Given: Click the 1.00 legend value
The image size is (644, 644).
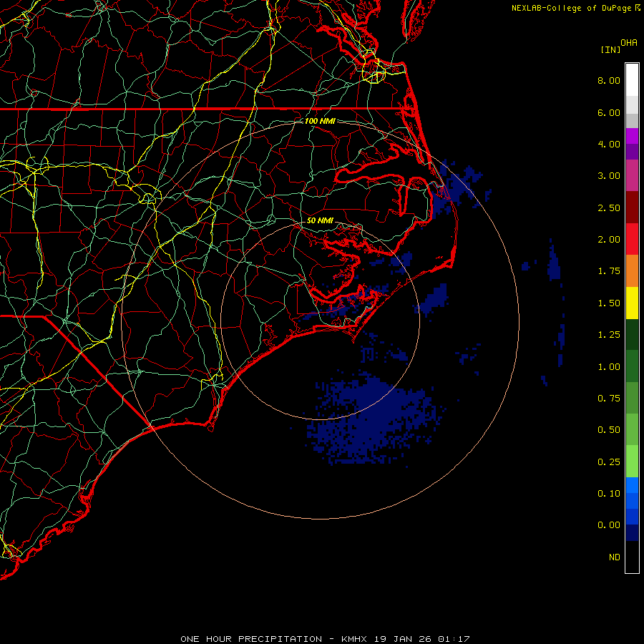Looking at the screenshot, I should [x=609, y=367].
